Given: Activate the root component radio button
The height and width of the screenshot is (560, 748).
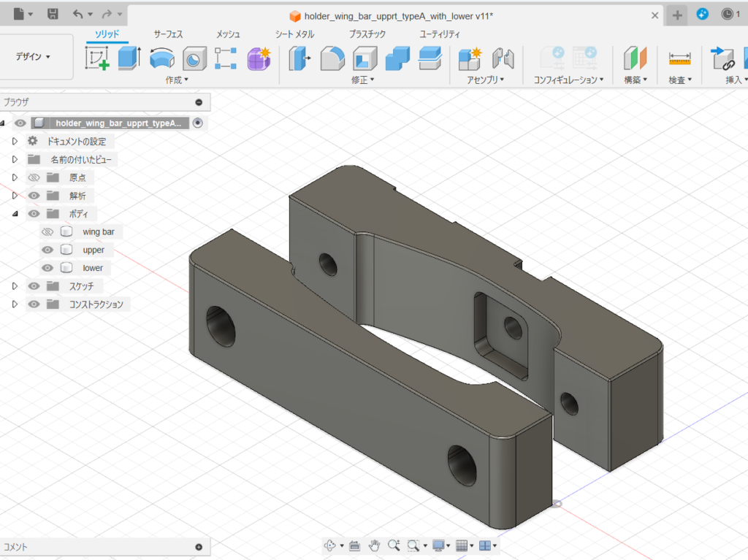Looking at the screenshot, I should tap(197, 123).
